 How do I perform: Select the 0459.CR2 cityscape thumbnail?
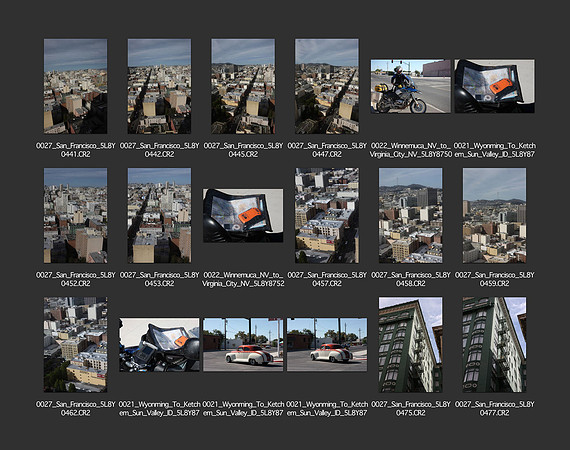coord(494,215)
